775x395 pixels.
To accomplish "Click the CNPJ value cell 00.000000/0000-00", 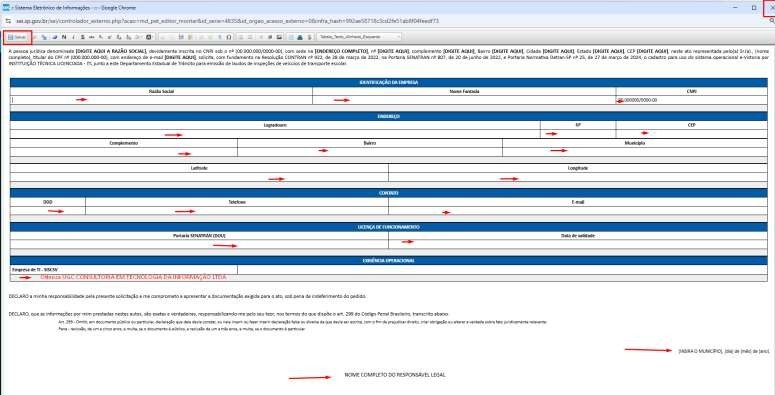I will coord(691,100).
